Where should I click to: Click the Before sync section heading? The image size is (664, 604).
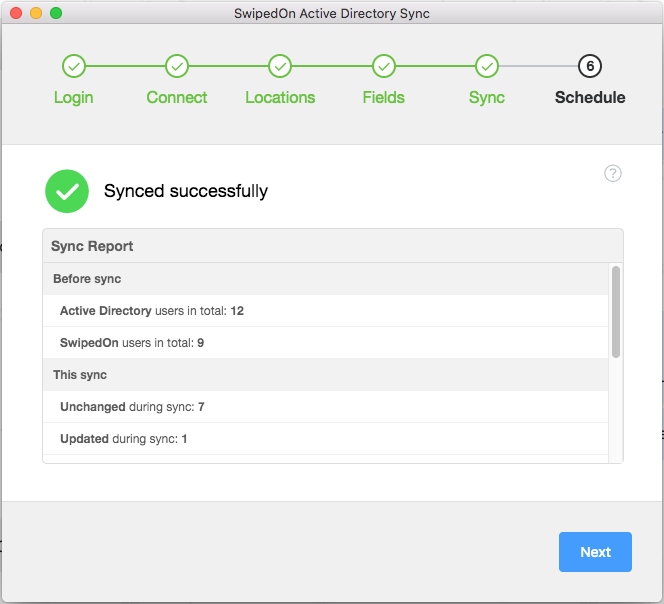(x=326, y=279)
